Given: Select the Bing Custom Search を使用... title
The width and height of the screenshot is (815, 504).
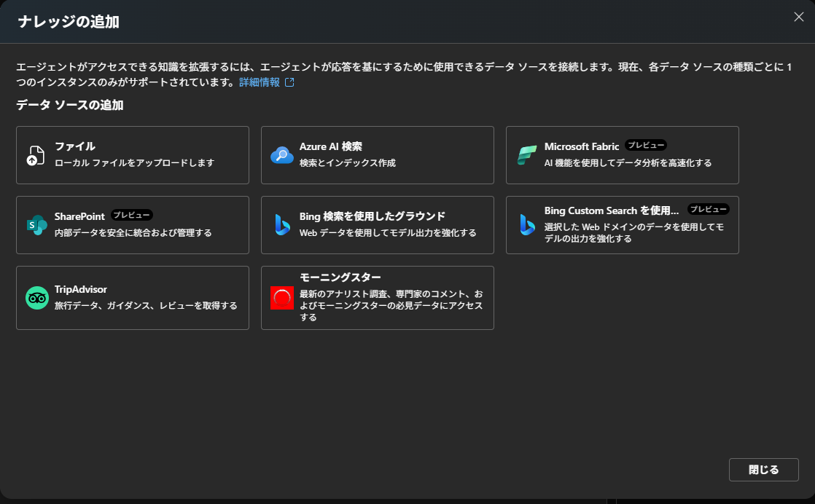Looking at the screenshot, I should click(x=611, y=210).
